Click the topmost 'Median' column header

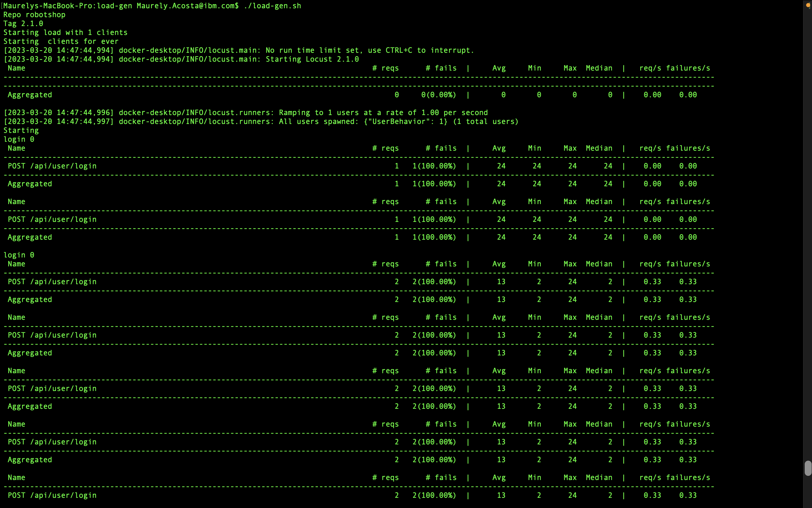[599, 68]
